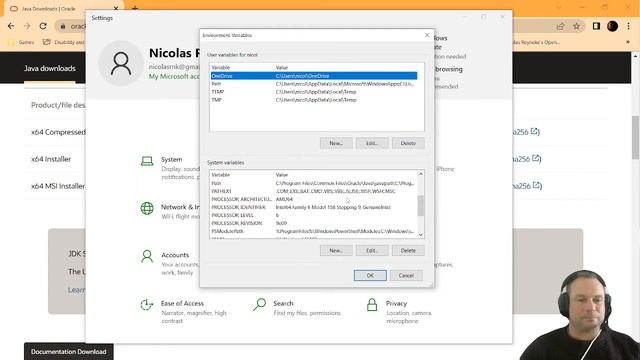The width and height of the screenshot is (640, 360).
Task: Open Ease of Access settings icon
Action: tap(147, 304)
